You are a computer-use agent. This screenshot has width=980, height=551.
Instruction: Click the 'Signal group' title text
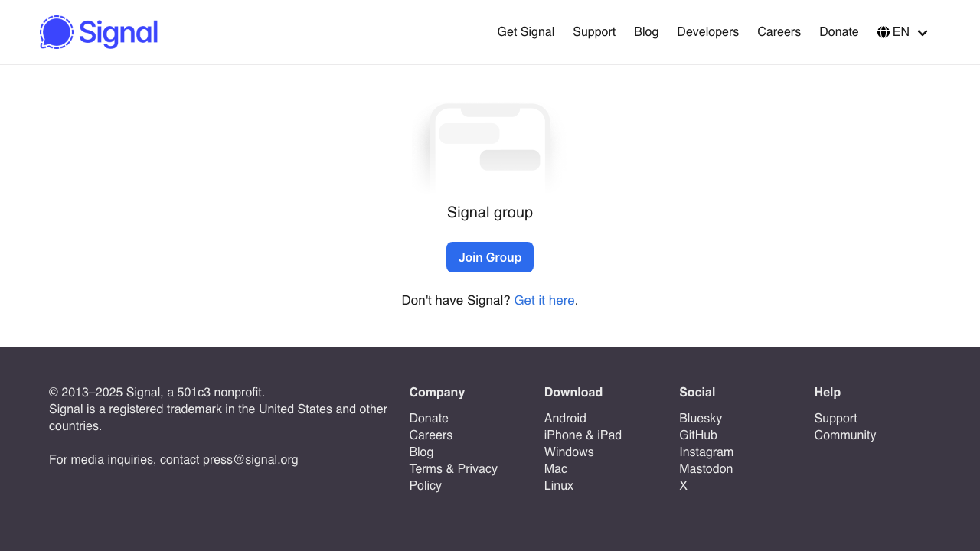point(490,212)
